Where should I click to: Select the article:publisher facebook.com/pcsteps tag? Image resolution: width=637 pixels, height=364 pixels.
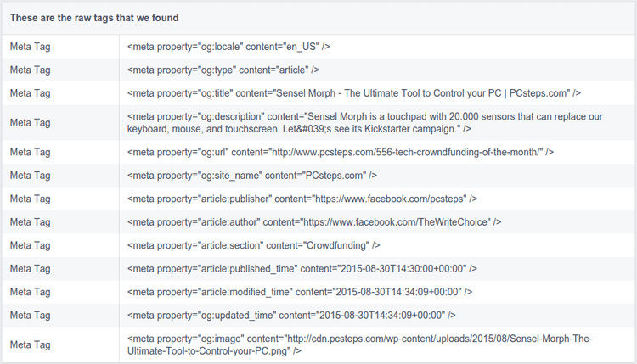(302, 199)
